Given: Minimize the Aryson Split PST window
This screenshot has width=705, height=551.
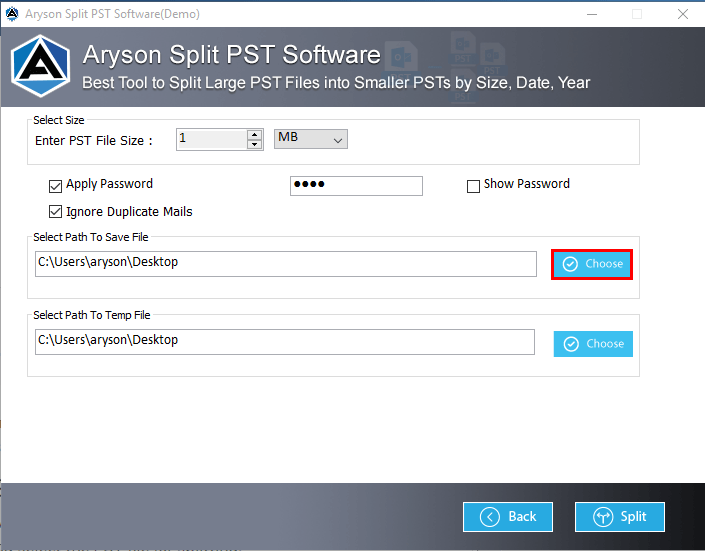Looking at the screenshot, I should 592,14.
